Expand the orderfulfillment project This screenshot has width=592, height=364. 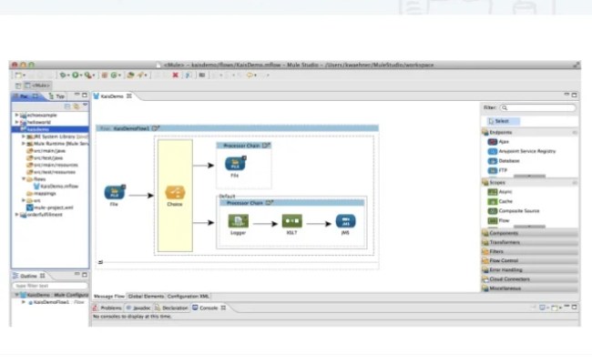(x=16, y=214)
